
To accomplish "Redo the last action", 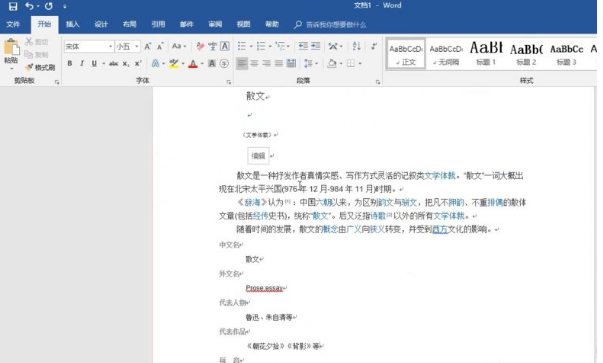I will click(48, 6).
